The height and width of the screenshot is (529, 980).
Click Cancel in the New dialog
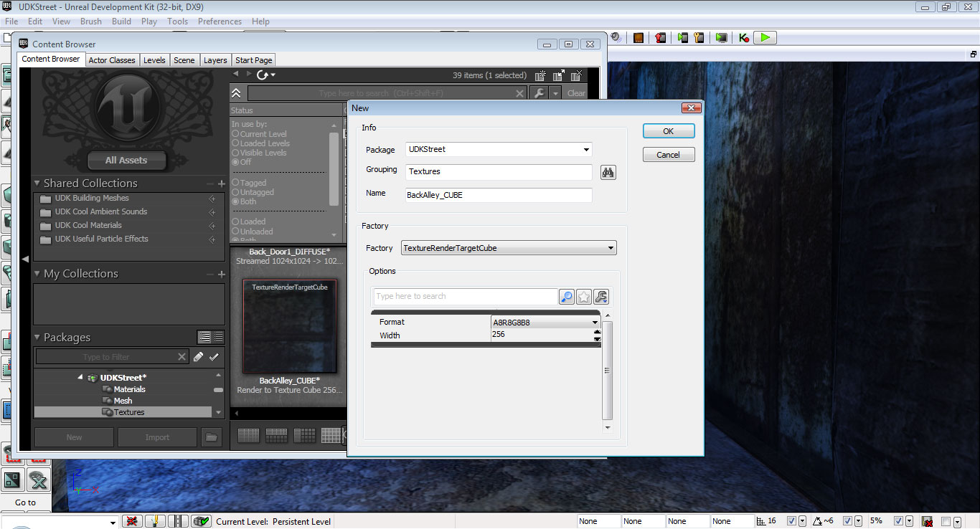[668, 155]
